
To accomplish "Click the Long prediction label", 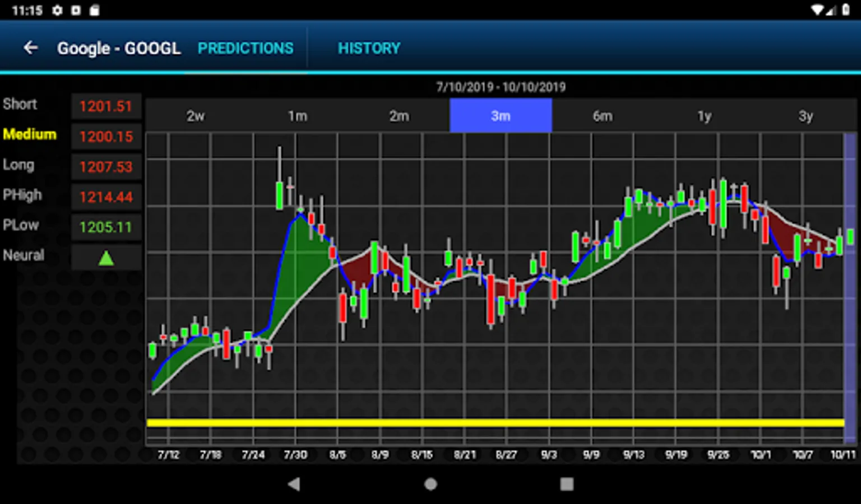I will pyautogui.click(x=18, y=165).
